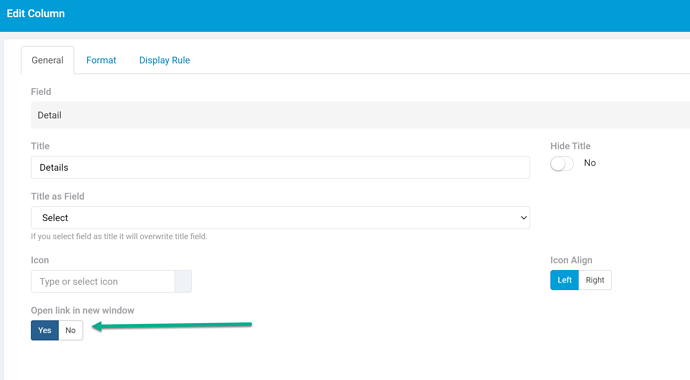This screenshot has height=380, width=690.
Task: Set Icon Align to Left
Action: (564, 280)
